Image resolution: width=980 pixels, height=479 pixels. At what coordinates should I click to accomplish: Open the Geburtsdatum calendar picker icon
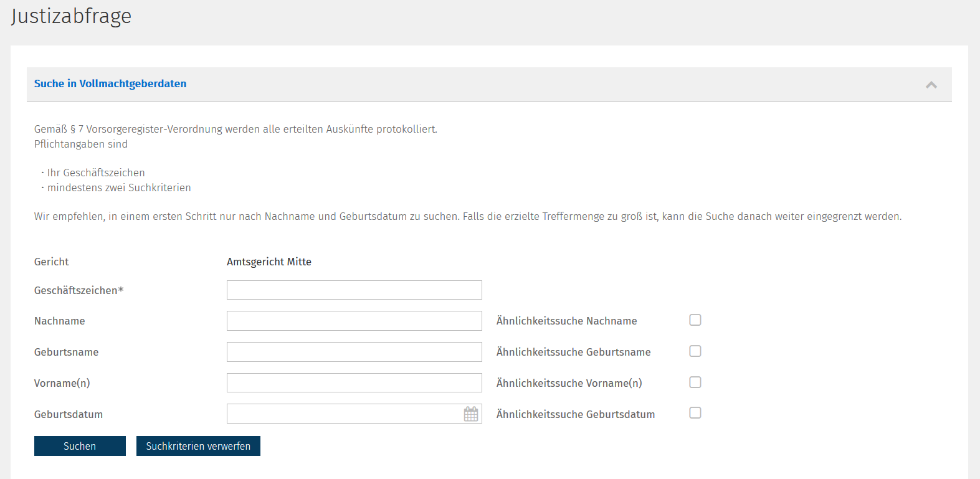click(x=471, y=414)
